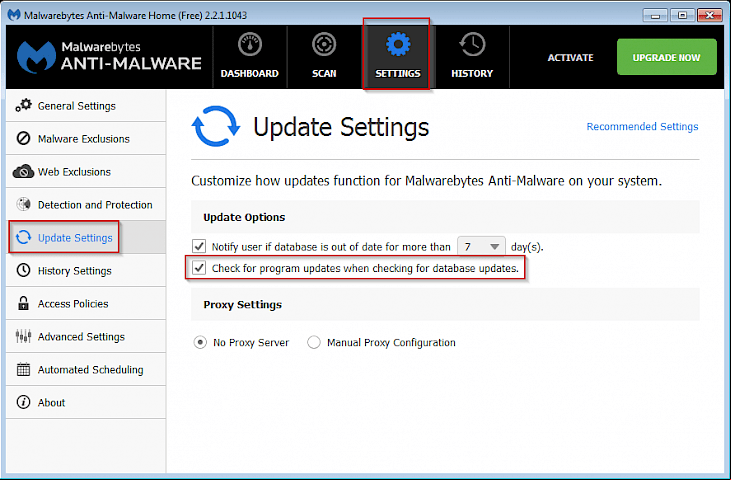Image resolution: width=731 pixels, height=480 pixels.
Task: Click the Recommended Settings link
Action: 642,127
